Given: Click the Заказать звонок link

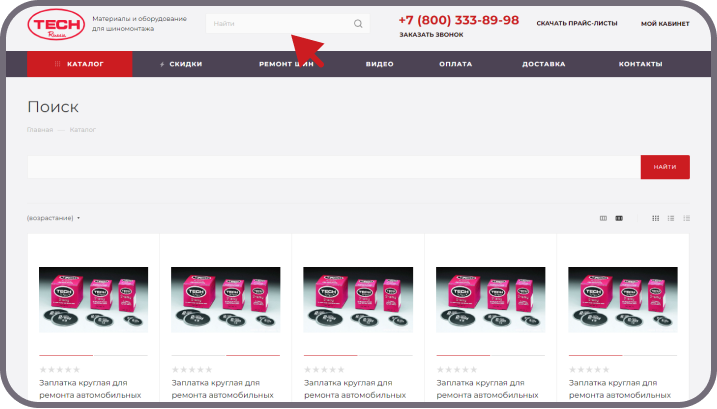Looking at the screenshot, I should [x=430, y=35].
